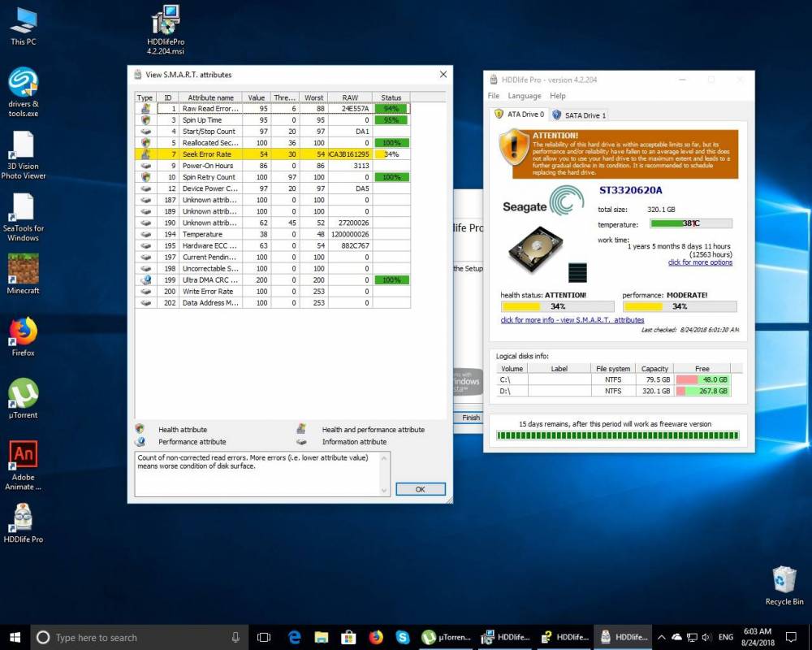
Task: Switch to ATA Drive 0 tab
Action: [x=519, y=114]
